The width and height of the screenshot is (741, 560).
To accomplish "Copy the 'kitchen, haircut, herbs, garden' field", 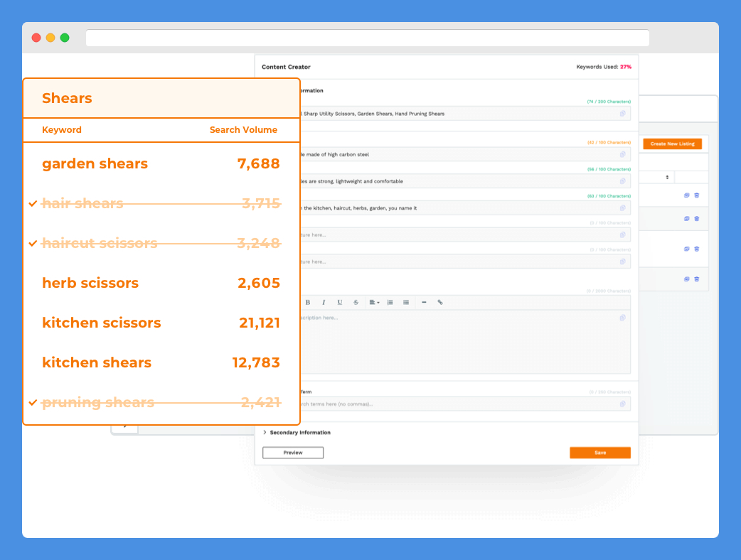I will click(x=622, y=208).
